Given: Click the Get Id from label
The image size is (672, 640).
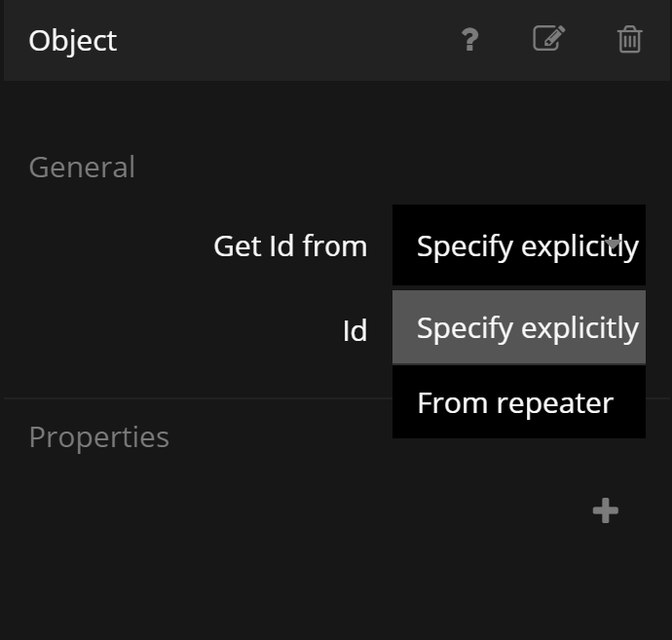Looking at the screenshot, I should (290, 246).
